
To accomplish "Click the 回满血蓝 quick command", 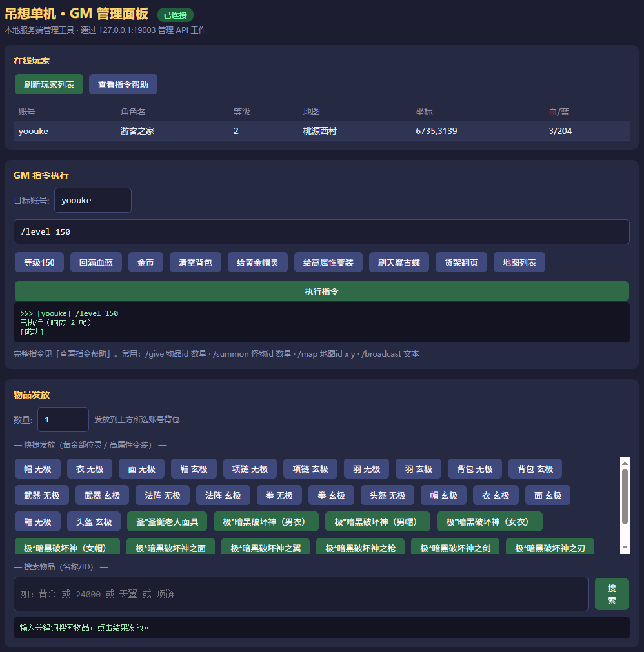I will pyautogui.click(x=96, y=262).
